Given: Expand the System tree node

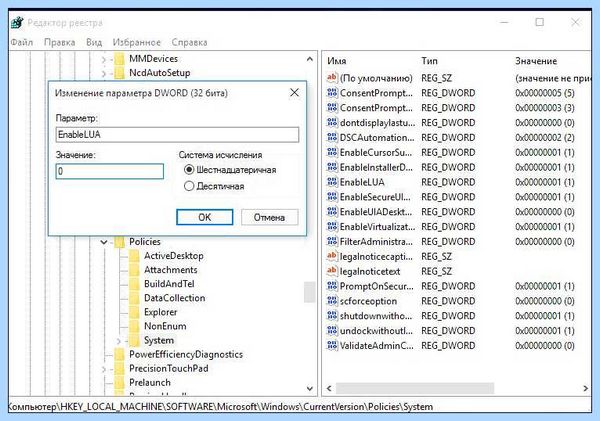Looking at the screenshot, I should (x=119, y=341).
